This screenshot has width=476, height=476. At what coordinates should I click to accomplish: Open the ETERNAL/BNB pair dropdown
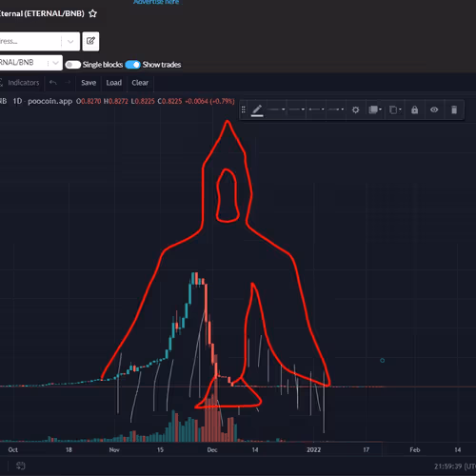(x=30, y=63)
